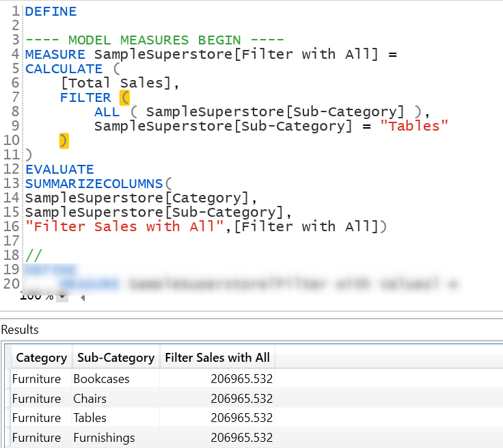
Task: Place cursor on the highlighted opening parenthesis
Action: coord(124,97)
